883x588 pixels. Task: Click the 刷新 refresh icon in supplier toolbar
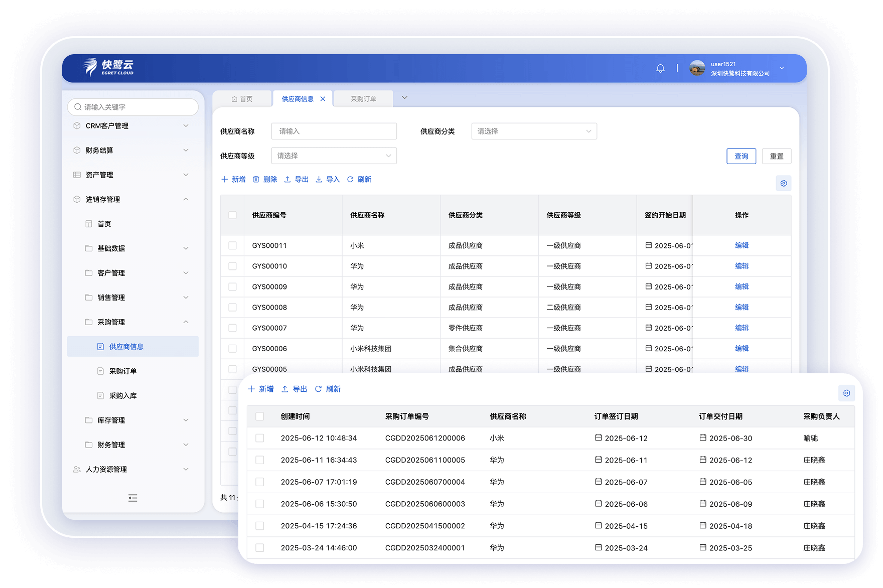point(350,180)
